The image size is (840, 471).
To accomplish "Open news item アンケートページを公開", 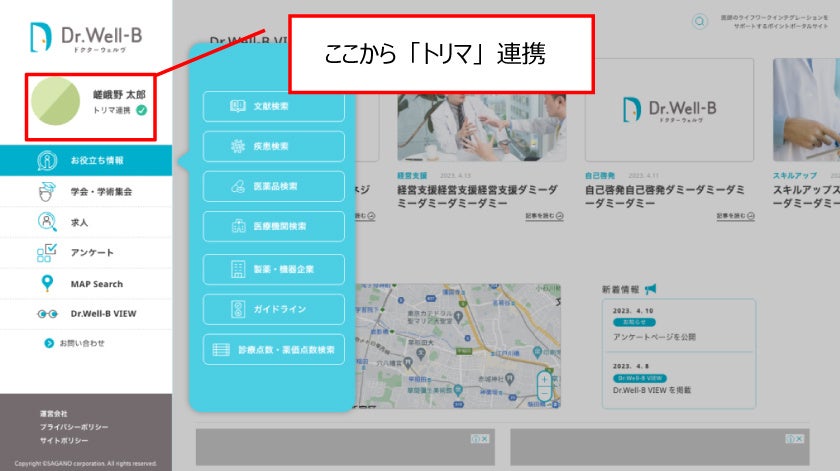I will (654, 337).
